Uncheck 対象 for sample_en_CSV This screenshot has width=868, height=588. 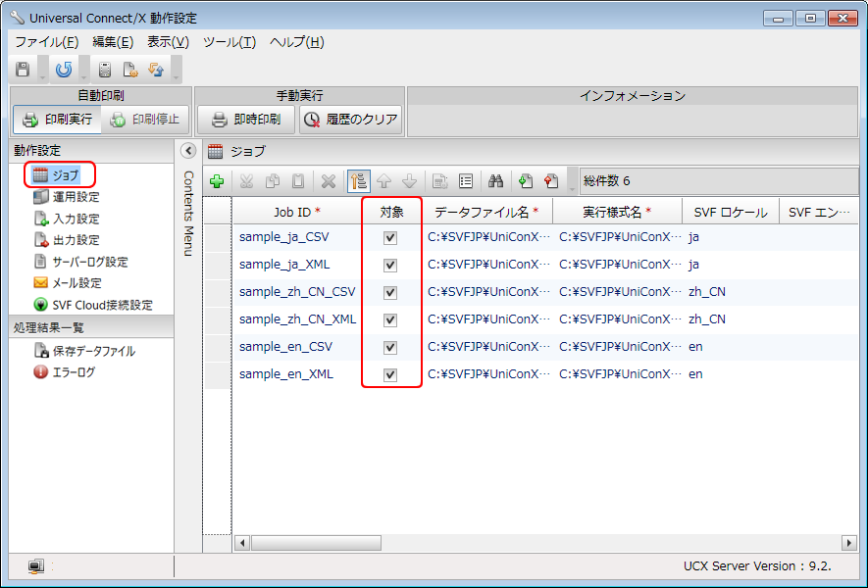390,347
